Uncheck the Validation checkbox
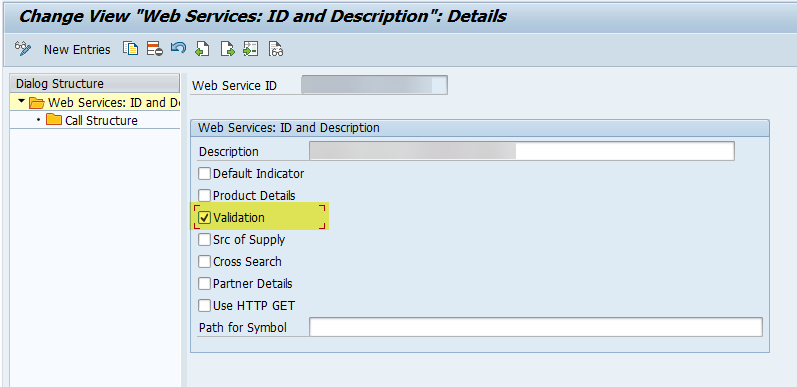Image resolution: width=797 pixels, height=387 pixels. 204,218
